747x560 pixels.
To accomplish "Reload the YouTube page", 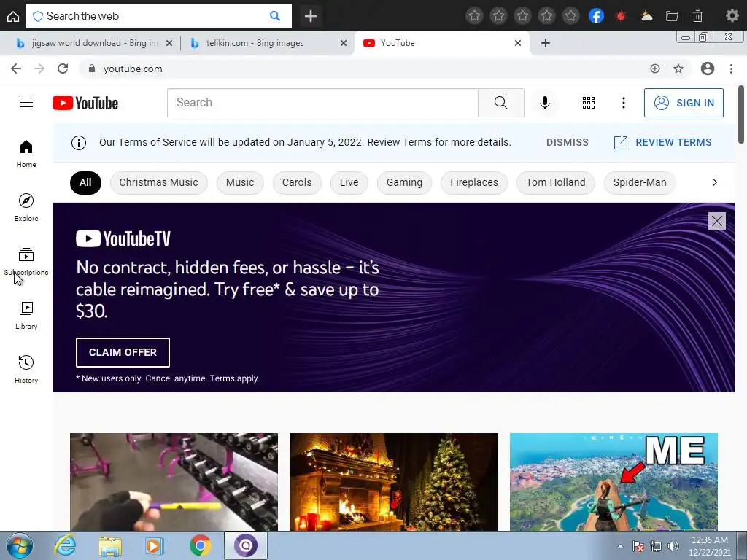I will pos(63,69).
